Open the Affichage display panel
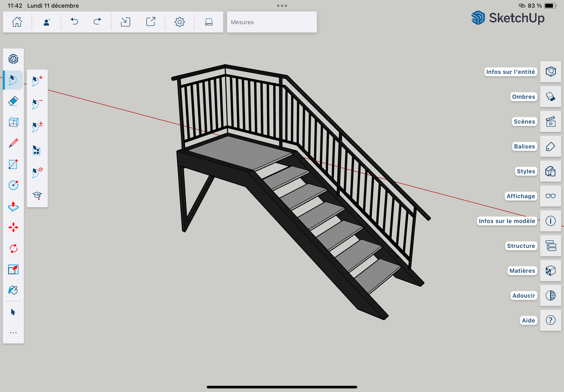 [550, 196]
